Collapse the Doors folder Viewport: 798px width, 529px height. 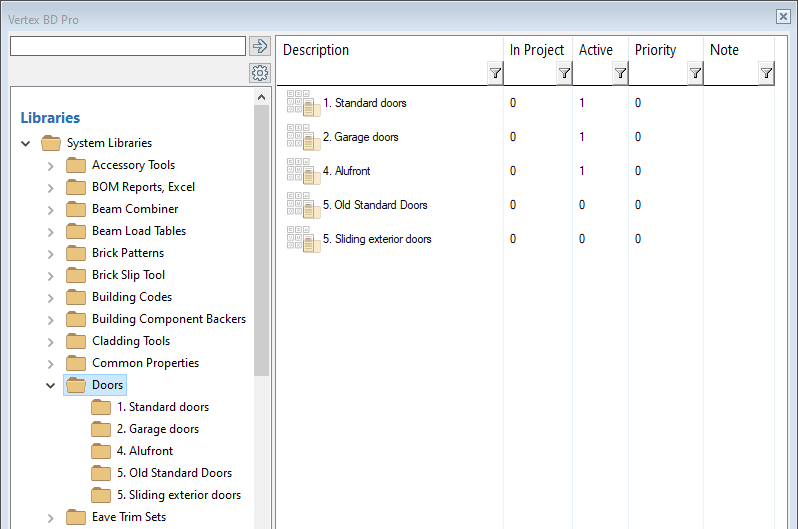51,385
